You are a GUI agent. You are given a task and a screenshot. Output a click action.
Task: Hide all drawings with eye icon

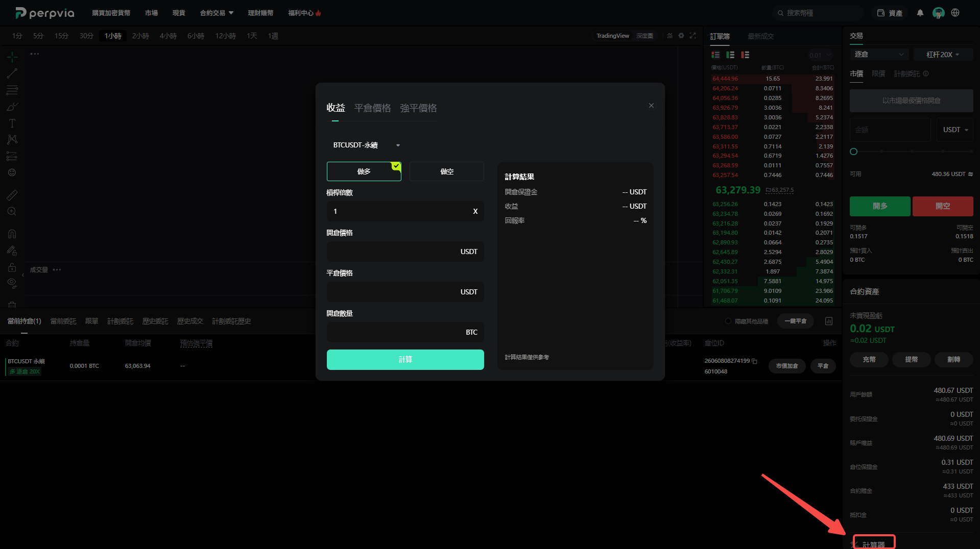pyautogui.click(x=12, y=283)
